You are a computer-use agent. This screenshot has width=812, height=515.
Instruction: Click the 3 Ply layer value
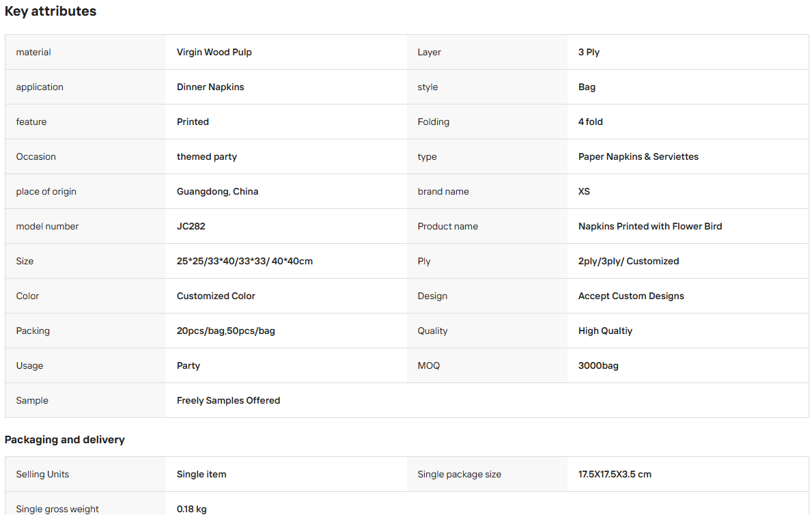589,53
